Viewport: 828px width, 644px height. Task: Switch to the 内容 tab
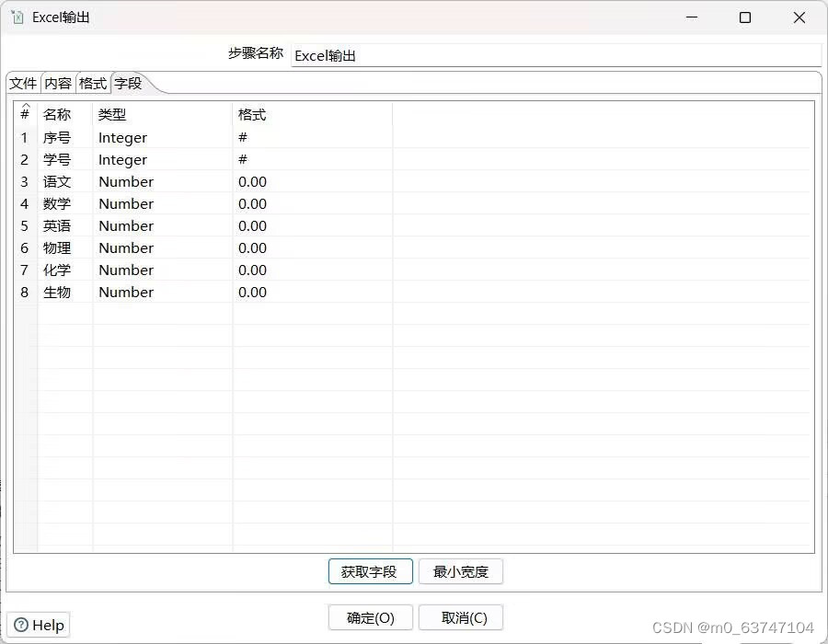coord(58,84)
